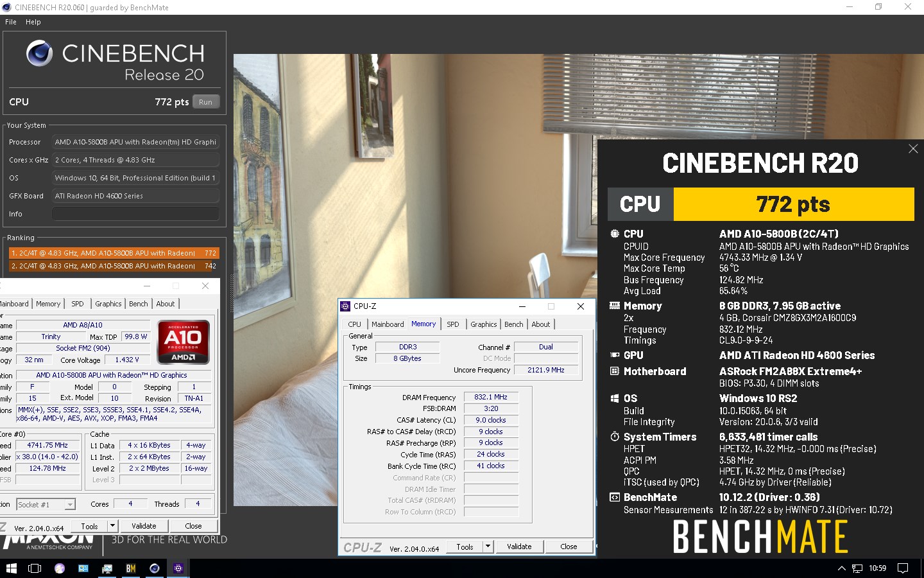Switch to CPU tab in front CPU-Z window

(354, 324)
